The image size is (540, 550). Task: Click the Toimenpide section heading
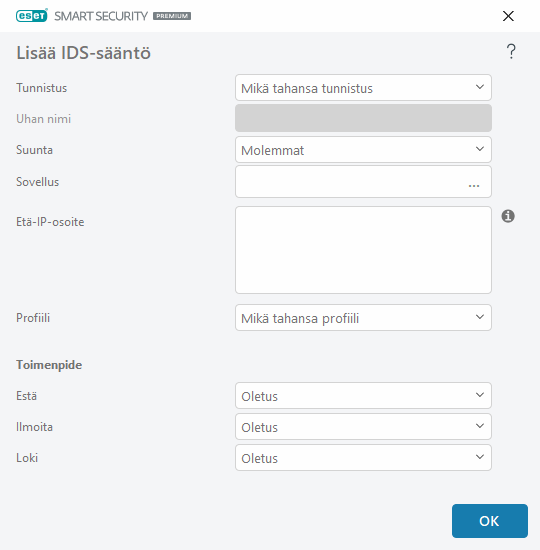click(49, 365)
